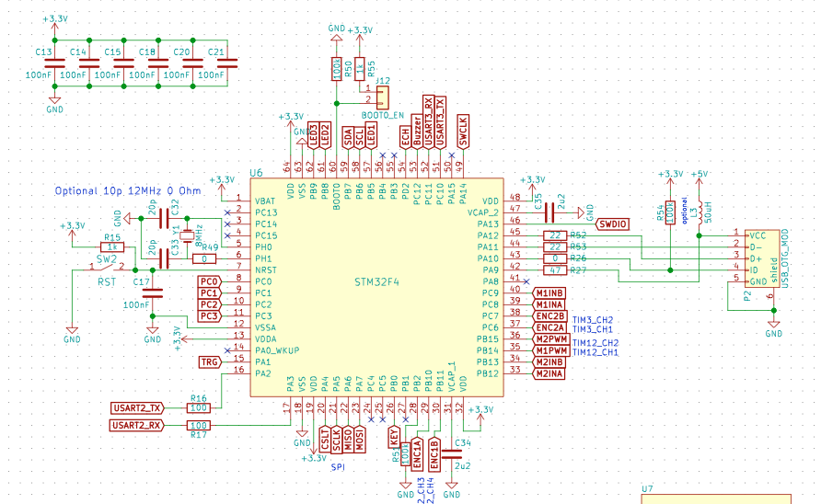Select the R27 47 ohm resistor

pyautogui.click(x=555, y=270)
